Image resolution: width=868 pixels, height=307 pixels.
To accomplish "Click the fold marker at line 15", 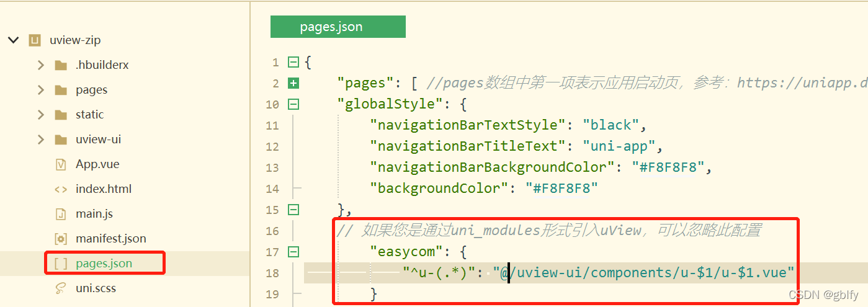I will point(293,210).
